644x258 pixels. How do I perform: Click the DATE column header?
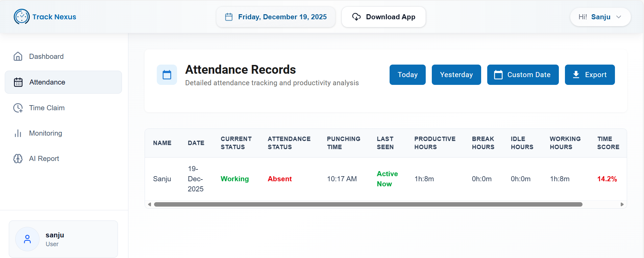pyautogui.click(x=196, y=143)
